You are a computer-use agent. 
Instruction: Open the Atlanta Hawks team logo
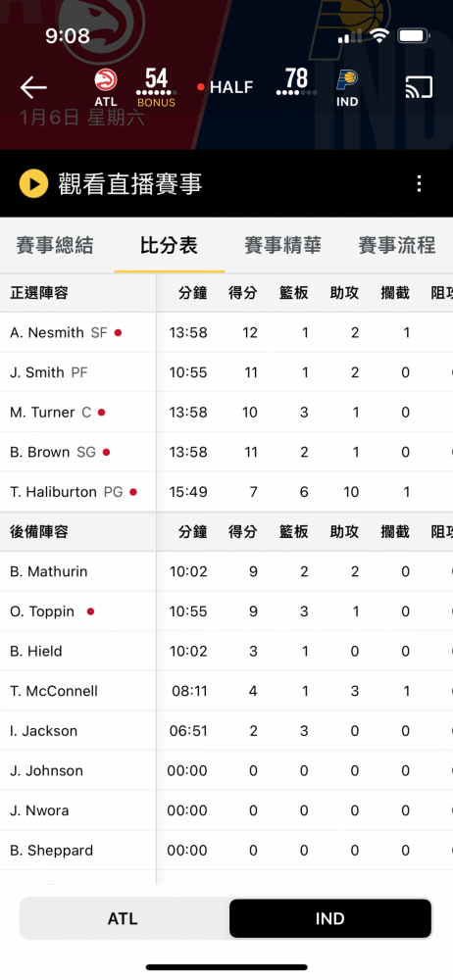pyautogui.click(x=106, y=80)
